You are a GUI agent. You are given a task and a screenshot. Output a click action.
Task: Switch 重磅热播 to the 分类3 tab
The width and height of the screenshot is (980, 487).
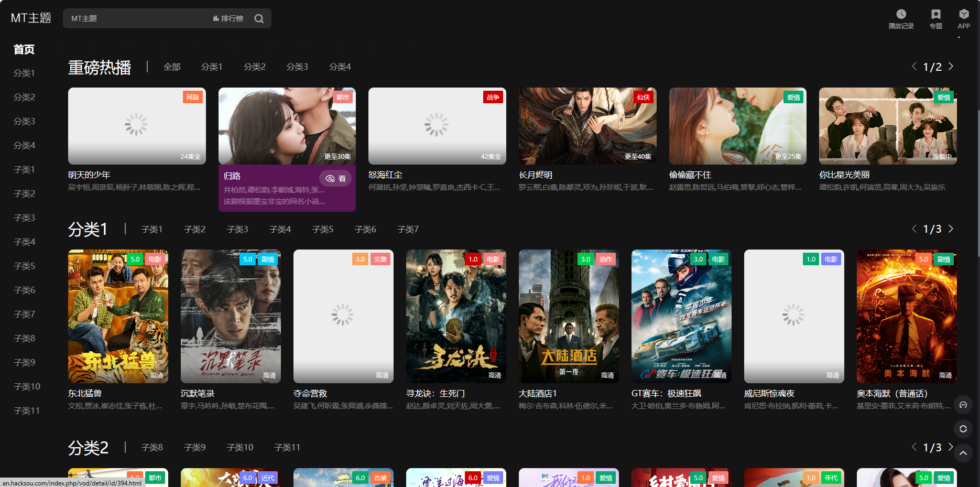297,67
